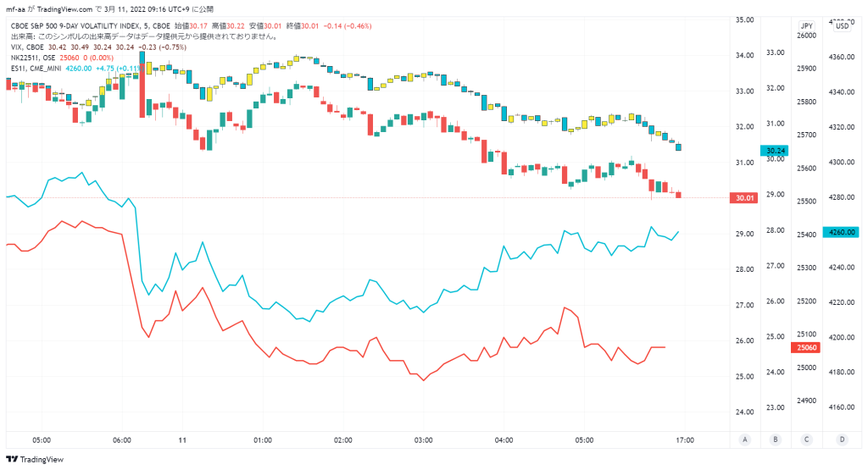Select price scale A badge
This screenshot has height=470, width=868.
744,440
